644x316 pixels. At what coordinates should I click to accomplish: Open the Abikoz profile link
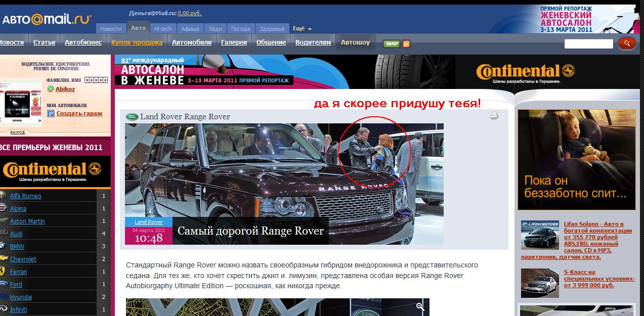pos(65,89)
